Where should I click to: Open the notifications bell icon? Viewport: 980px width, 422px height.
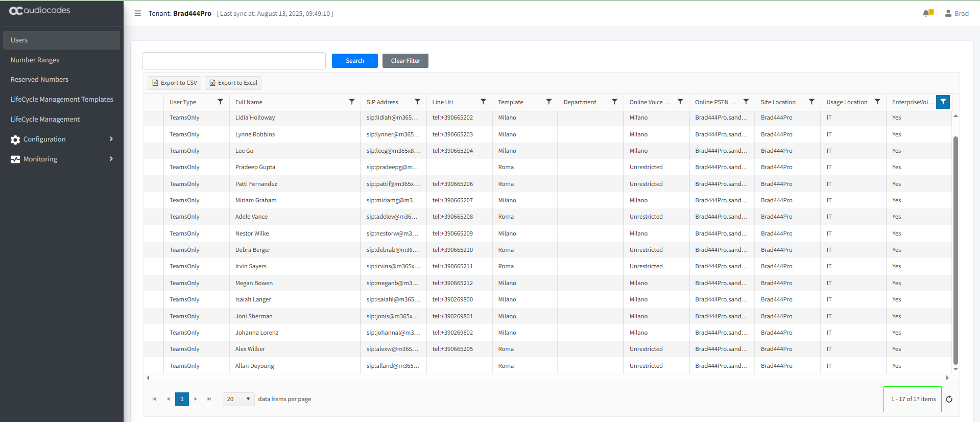pyautogui.click(x=926, y=13)
